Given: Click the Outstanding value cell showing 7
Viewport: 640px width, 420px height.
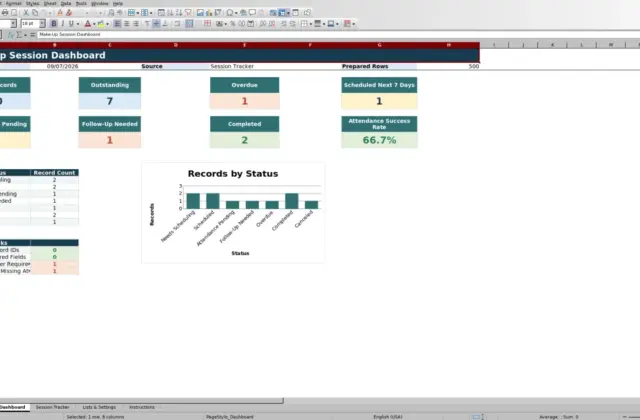Looking at the screenshot, I should (x=110, y=101).
